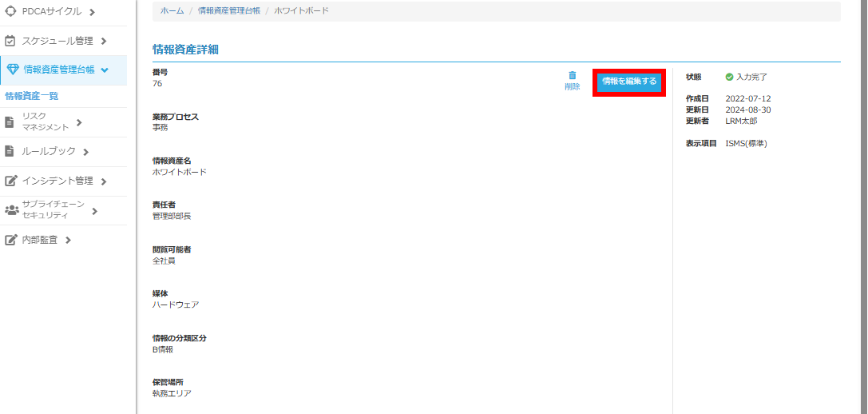Click the supply chain security people icon

[x=11, y=210]
